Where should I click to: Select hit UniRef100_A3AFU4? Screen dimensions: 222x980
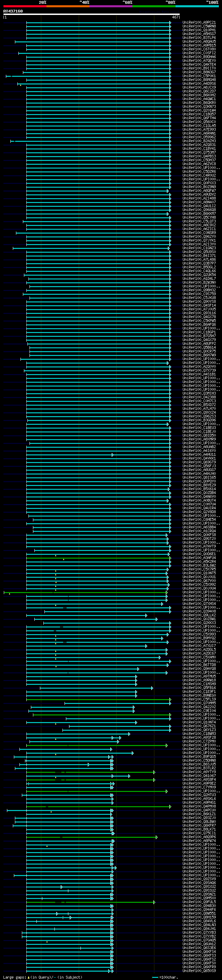(x=199, y=558)
